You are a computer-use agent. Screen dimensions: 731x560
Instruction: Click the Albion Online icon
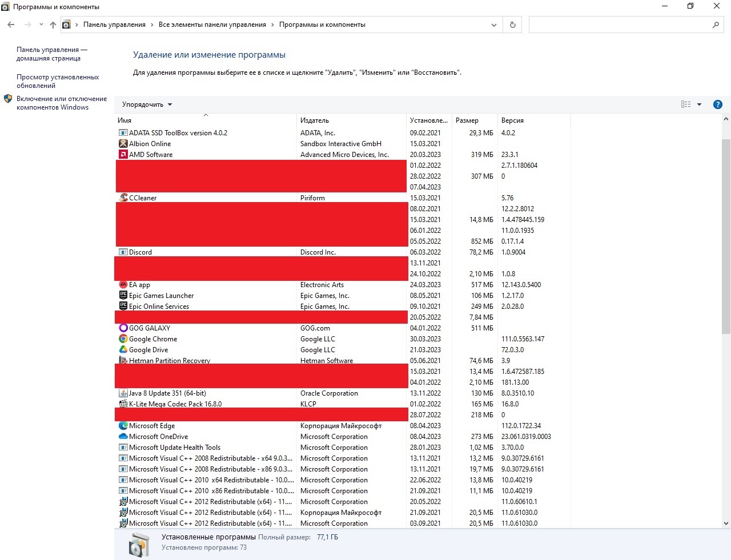click(123, 144)
